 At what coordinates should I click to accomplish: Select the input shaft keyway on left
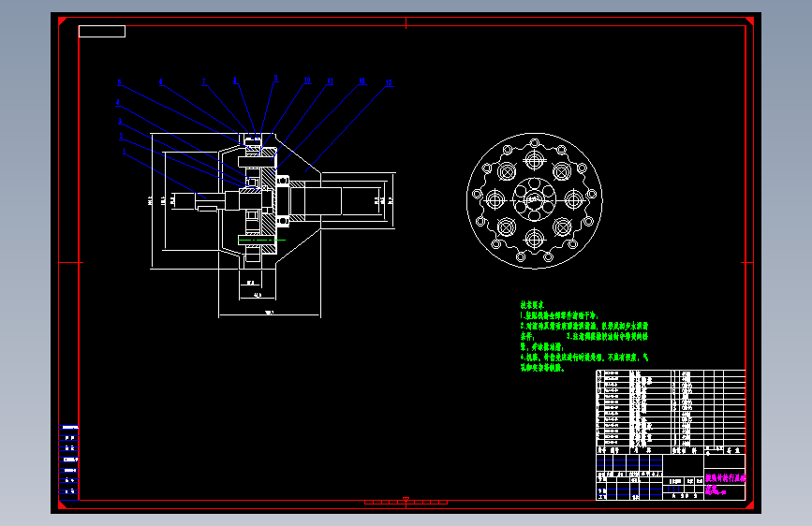(x=207, y=209)
